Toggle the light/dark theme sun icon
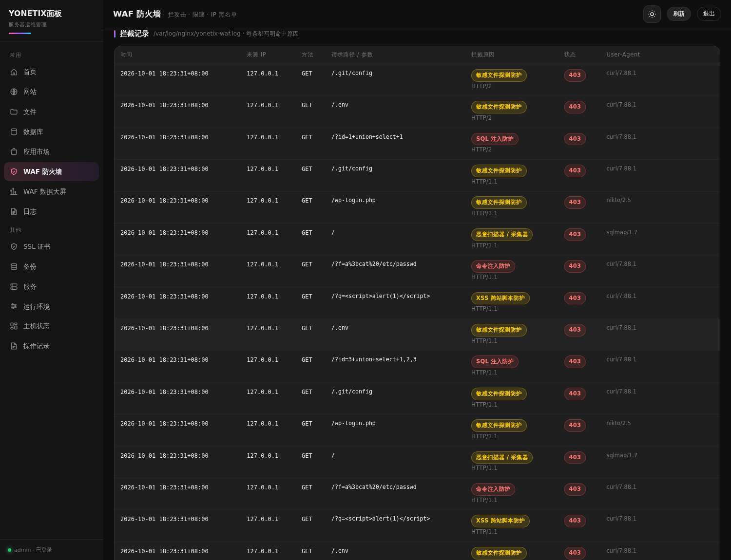731x560 pixels. [x=652, y=14]
